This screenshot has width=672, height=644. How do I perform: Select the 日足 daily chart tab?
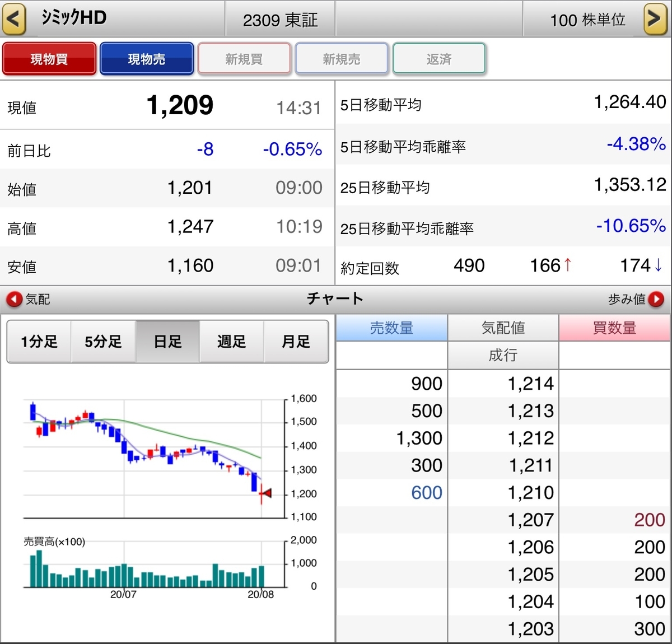pyautogui.click(x=168, y=342)
